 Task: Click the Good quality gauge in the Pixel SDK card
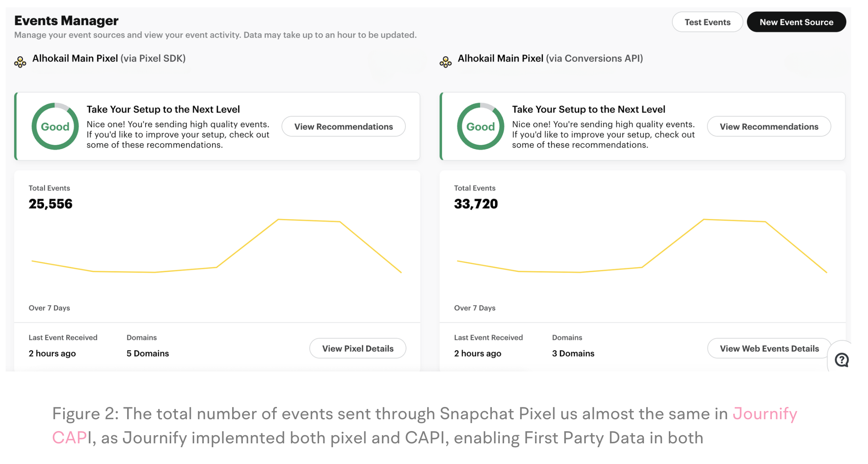point(55,126)
